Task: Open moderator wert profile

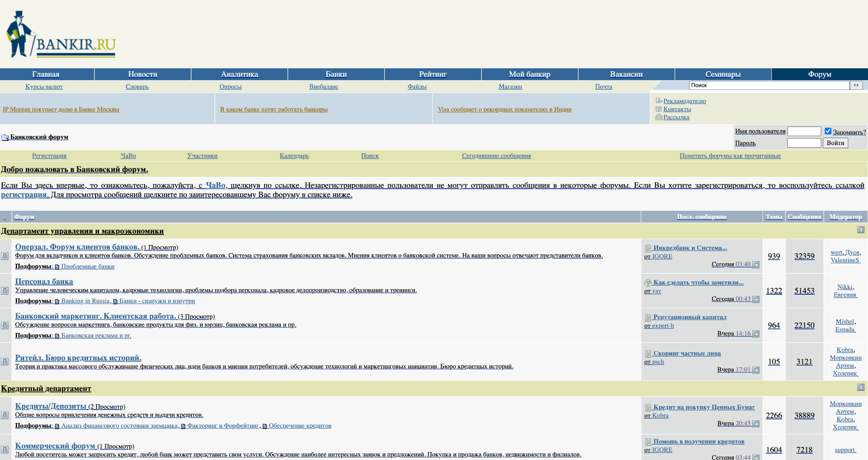Action: 836,252
